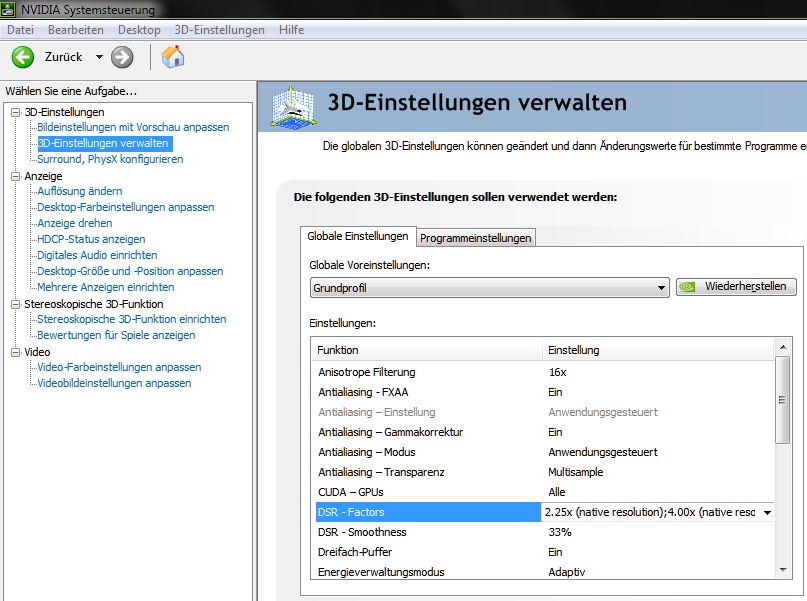
Task: Click the Multisample transparency value
Action: point(575,472)
